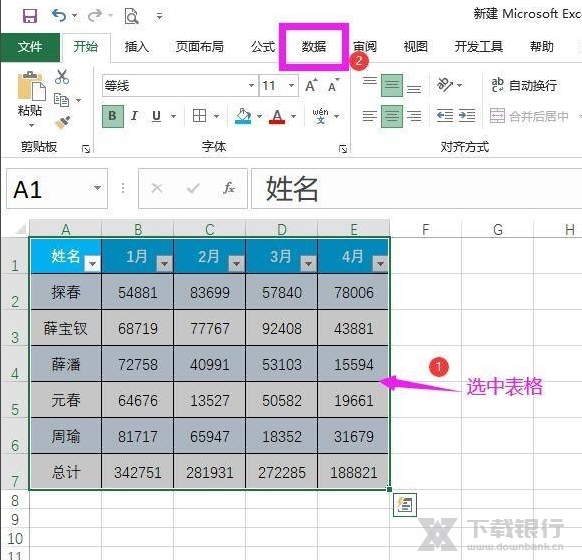Viewport: 582px width, 560px height.
Task: Click increase indent icon
Action: (467, 116)
